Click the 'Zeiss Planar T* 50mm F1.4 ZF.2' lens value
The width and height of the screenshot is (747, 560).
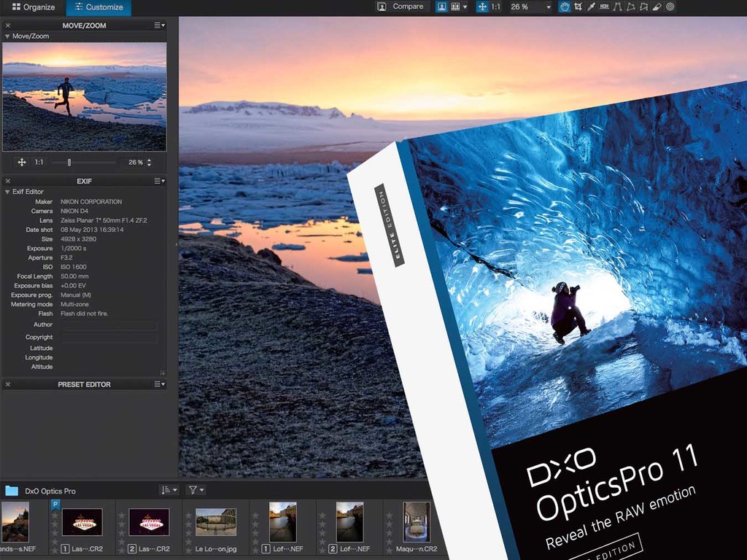(104, 220)
